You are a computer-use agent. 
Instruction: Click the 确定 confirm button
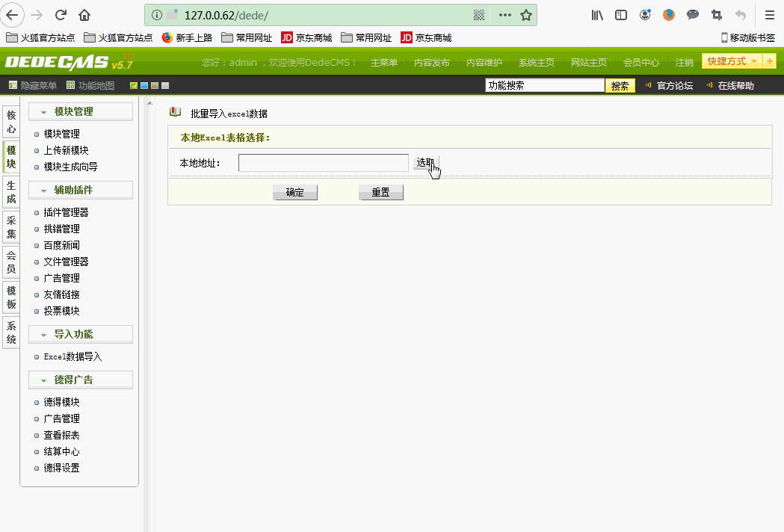(294, 192)
